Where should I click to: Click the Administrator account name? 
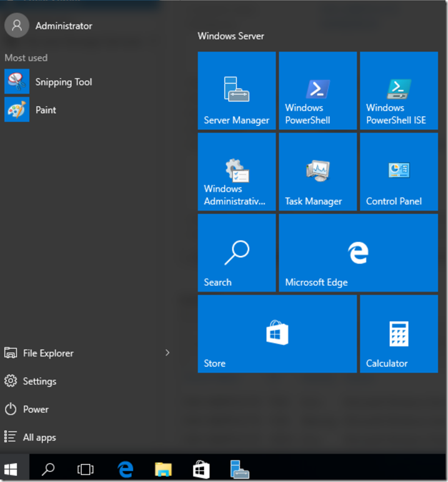(64, 26)
